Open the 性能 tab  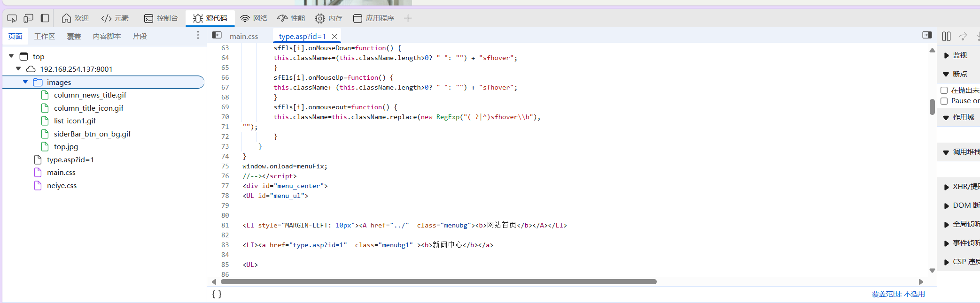291,18
